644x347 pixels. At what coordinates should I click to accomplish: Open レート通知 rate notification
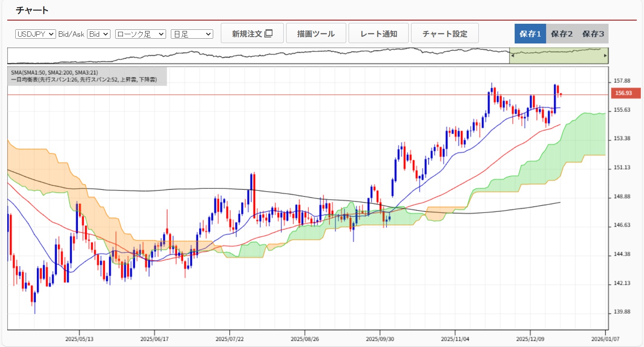click(378, 33)
